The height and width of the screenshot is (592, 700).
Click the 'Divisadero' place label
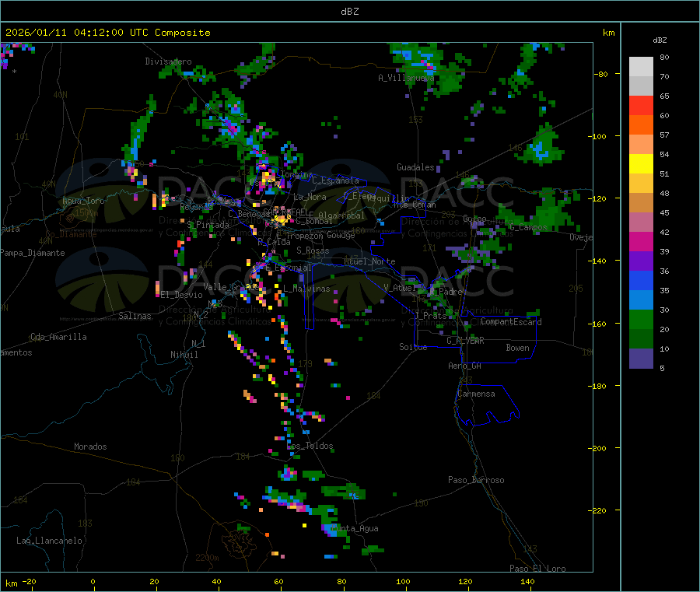168,61
